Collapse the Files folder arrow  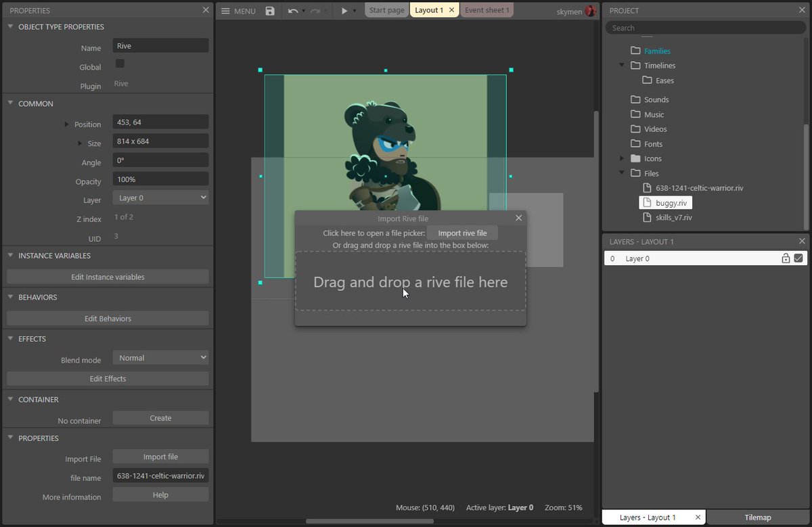click(621, 173)
